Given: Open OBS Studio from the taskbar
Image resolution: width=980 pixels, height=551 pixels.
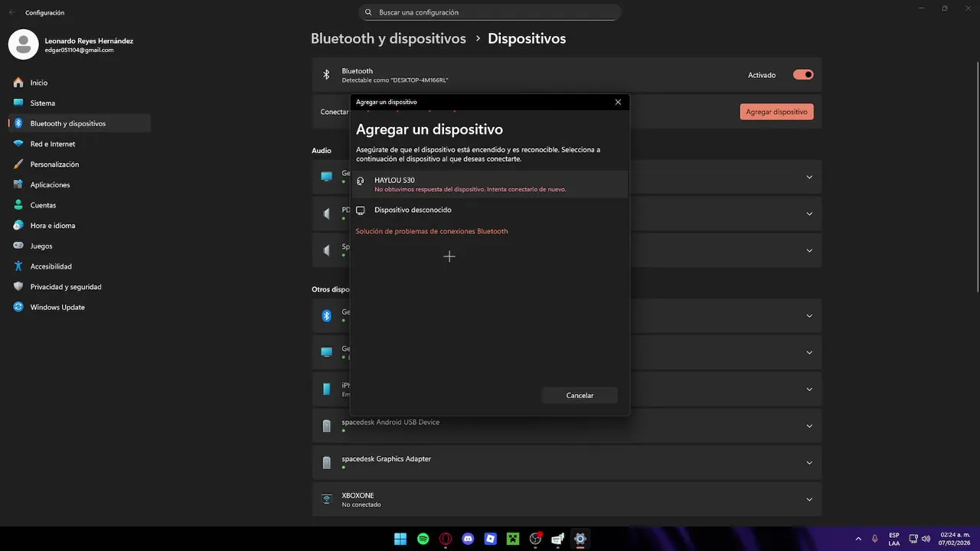Looking at the screenshot, I should coord(535,539).
